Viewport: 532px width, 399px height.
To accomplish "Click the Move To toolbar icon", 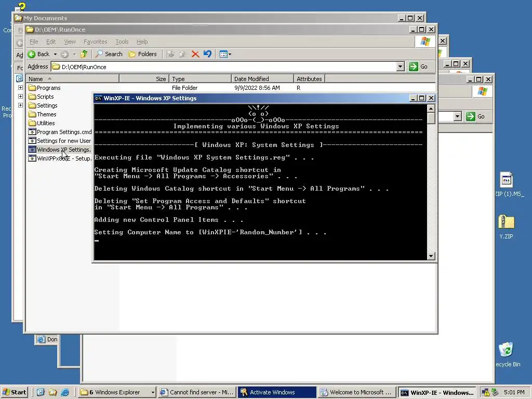I will coord(170,54).
